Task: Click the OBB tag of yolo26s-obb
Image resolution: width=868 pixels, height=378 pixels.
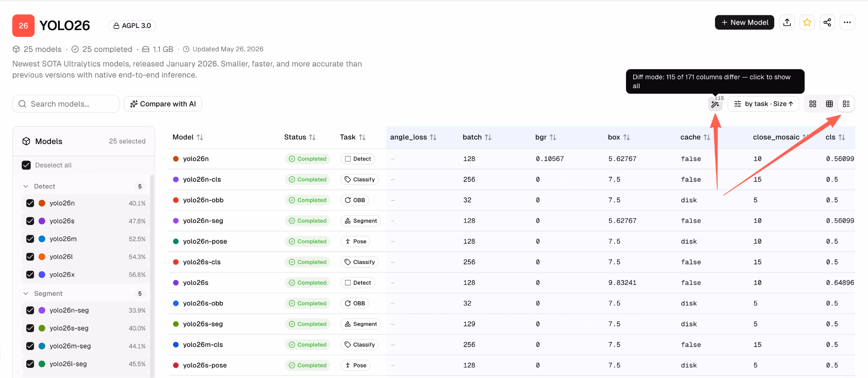Action: point(355,303)
